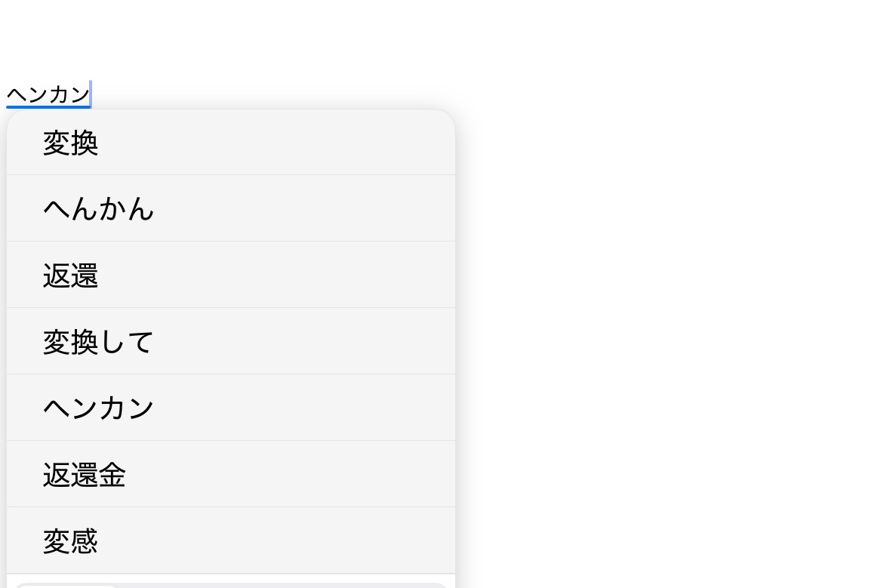The width and height of the screenshot is (887, 588).
Task: Click the segmented control below the candidates
Action: (x=279, y=585)
